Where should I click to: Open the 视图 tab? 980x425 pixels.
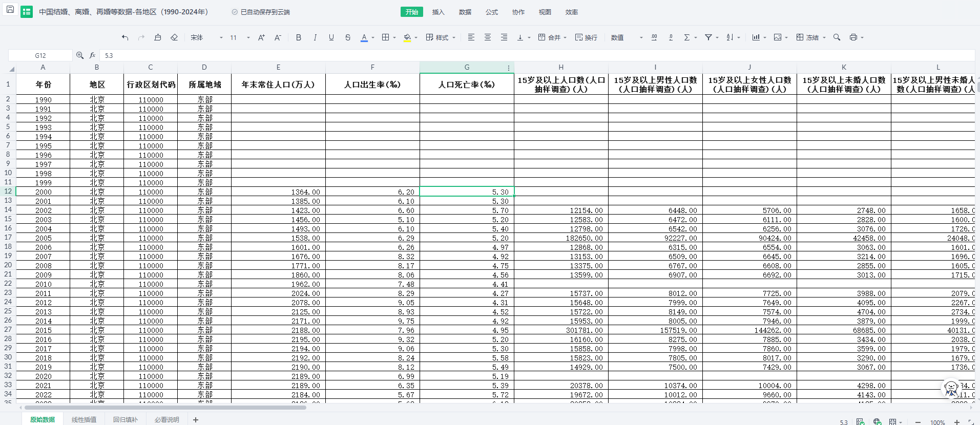click(x=545, y=12)
